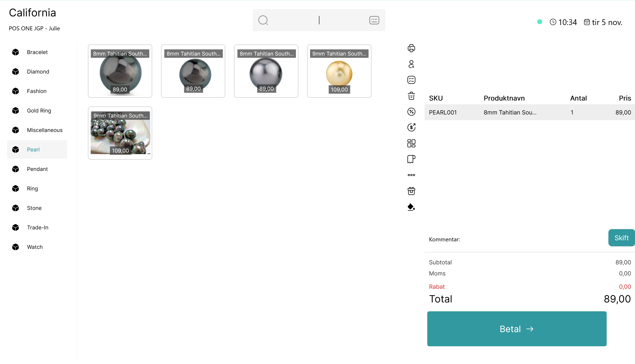Image resolution: width=635 pixels, height=364 pixels.
Task: Select the discount/percentage icon
Action: pos(411,111)
